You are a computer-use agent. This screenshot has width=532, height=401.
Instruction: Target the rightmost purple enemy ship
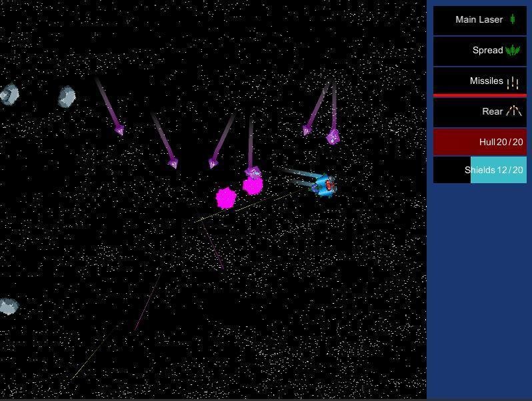pyautogui.click(x=333, y=137)
